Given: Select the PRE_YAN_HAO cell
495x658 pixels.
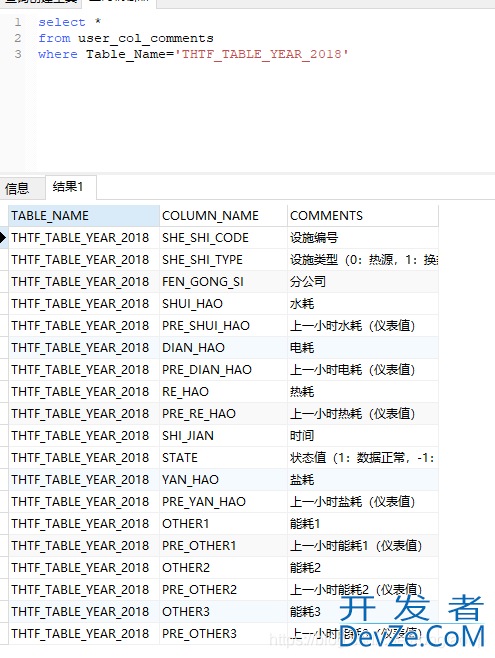Looking at the screenshot, I should point(223,501).
